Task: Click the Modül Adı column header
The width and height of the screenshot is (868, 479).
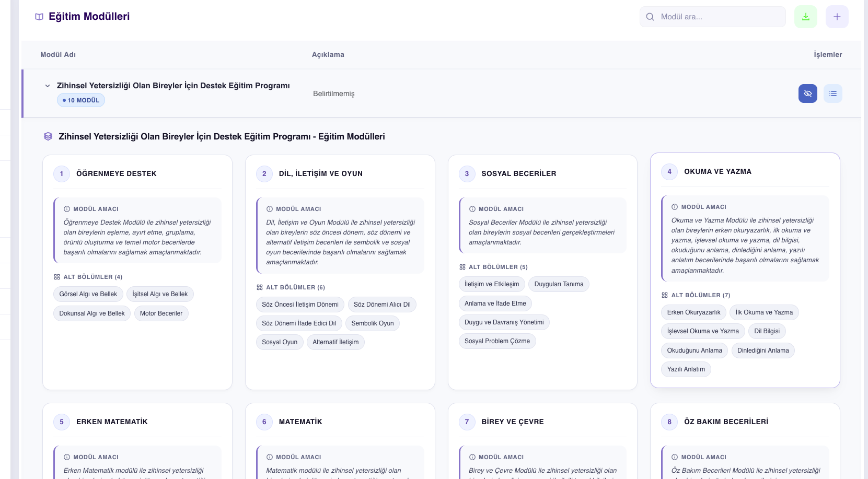Action: pyautogui.click(x=58, y=54)
